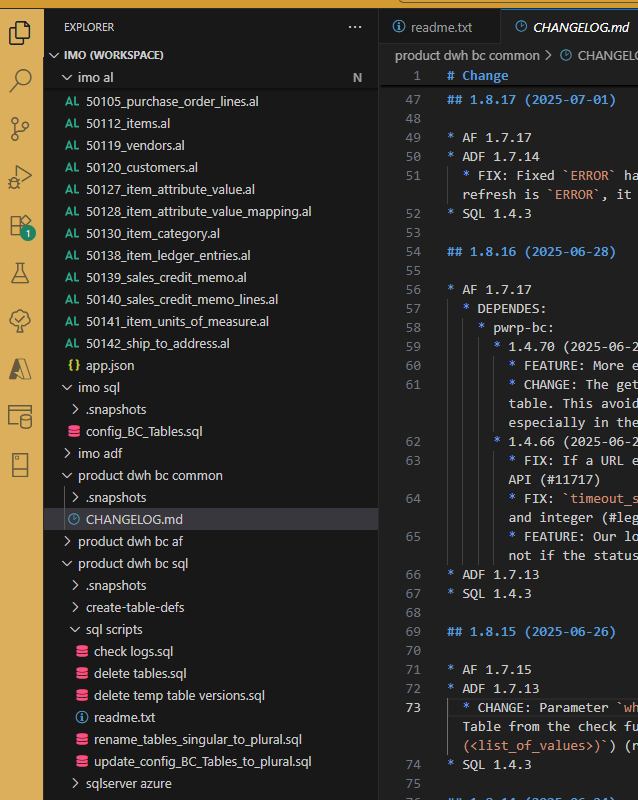Screen dimensions: 638x800
Task: Open the Extensions view with badge
Action: (x=21, y=227)
